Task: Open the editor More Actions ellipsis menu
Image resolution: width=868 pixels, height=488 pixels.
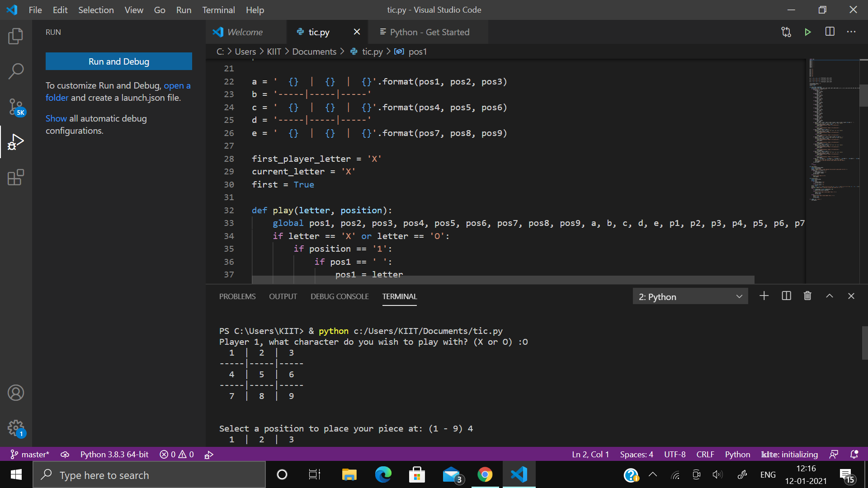Action: [851, 32]
